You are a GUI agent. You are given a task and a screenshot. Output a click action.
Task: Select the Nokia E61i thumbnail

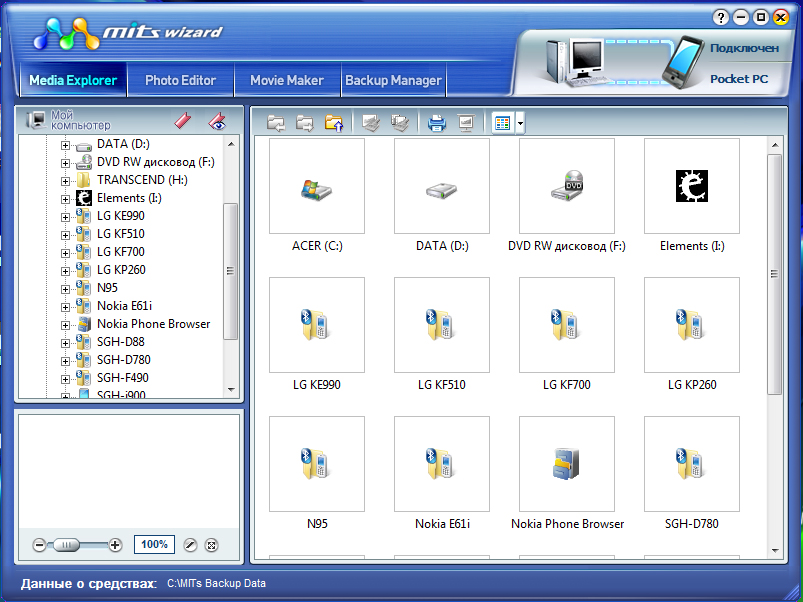point(442,464)
